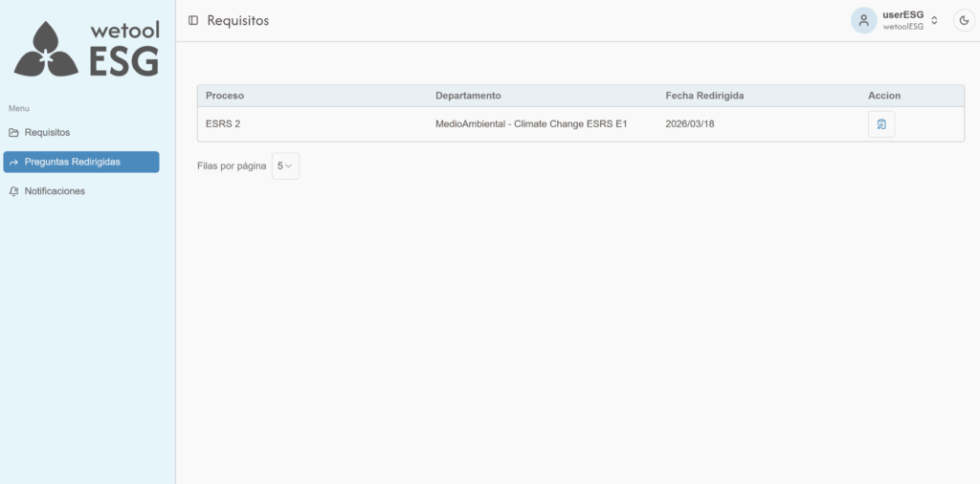The height and width of the screenshot is (484, 980).
Task: Click the folder icon next to Requisitos
Action: (13, 132)
